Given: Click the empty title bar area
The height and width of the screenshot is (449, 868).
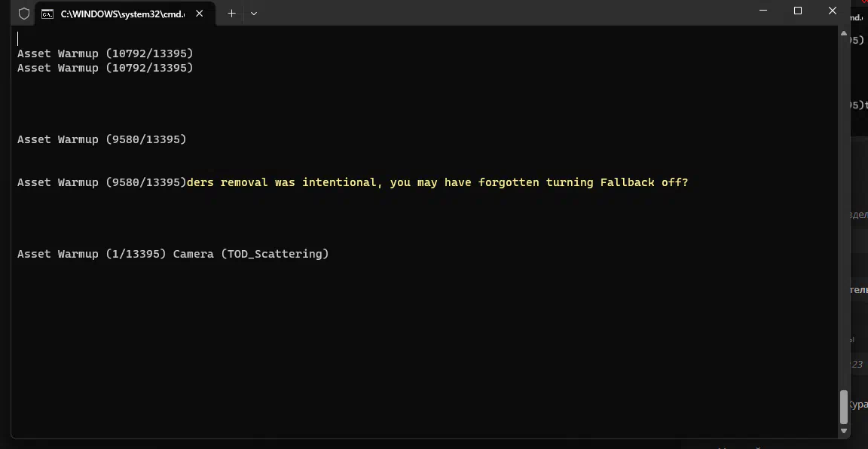Looking at the screenshot, I should pyautogui.click(x=498, y=12).
